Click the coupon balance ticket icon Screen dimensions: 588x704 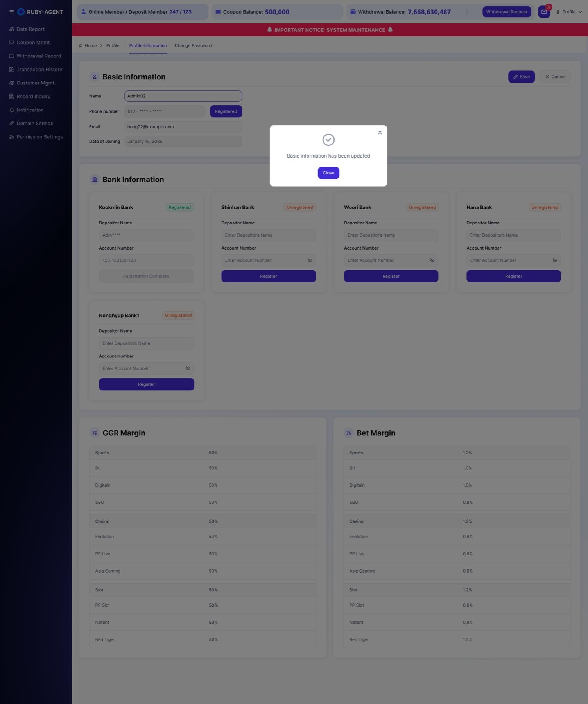(x=219, y=12)
